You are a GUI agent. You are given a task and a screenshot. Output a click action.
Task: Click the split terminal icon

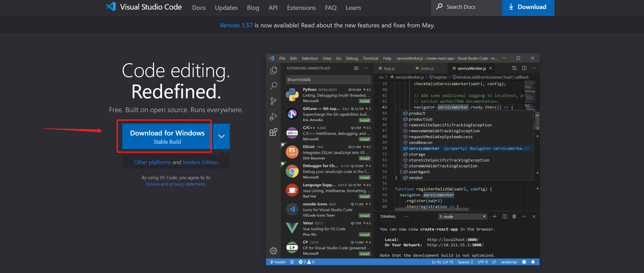[505, 217]
